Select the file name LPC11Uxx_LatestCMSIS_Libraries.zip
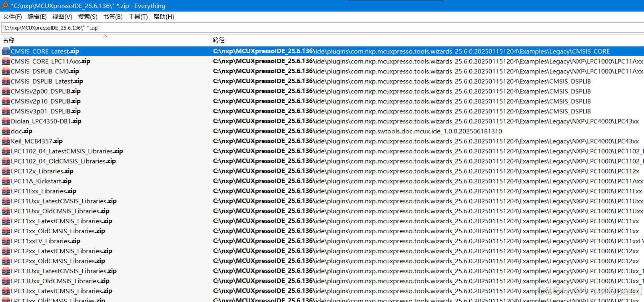 (64, 201)
